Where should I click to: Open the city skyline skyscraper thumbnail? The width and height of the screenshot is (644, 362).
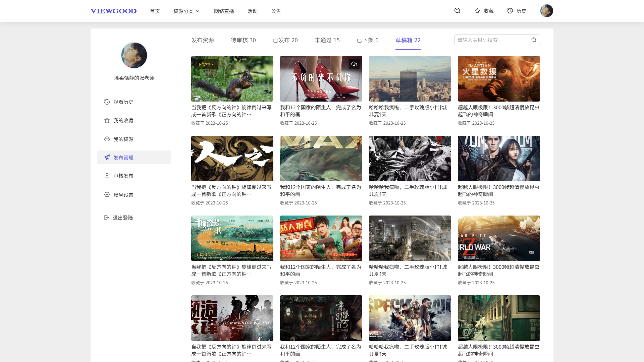pos(410,79)
